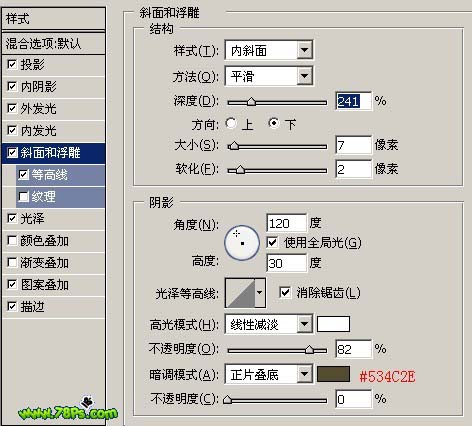
Task: Open the 等高线 contour sub-item
Action: (x=60, y=175)
